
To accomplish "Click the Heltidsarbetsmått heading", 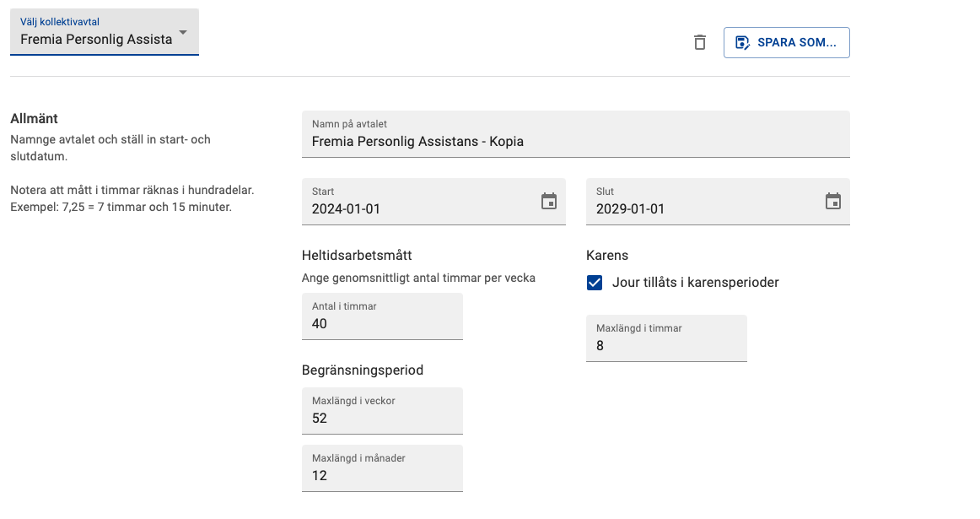I will click(357, 255).
